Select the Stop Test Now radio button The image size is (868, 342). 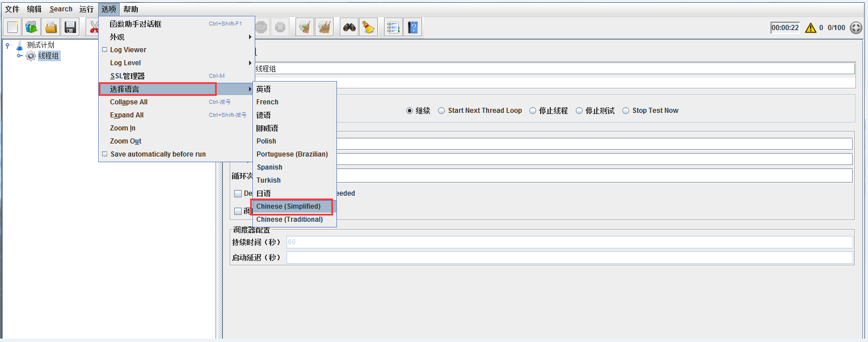point(626,110)
